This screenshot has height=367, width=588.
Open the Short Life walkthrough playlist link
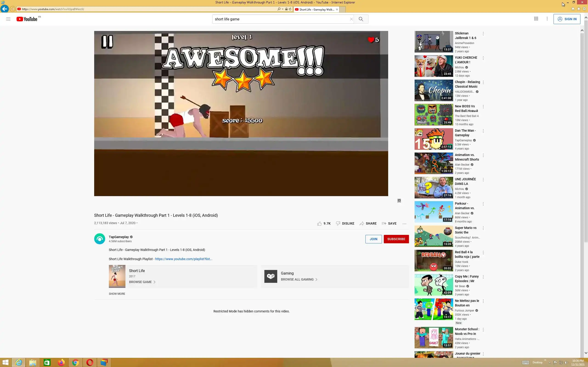pos(184,259)
